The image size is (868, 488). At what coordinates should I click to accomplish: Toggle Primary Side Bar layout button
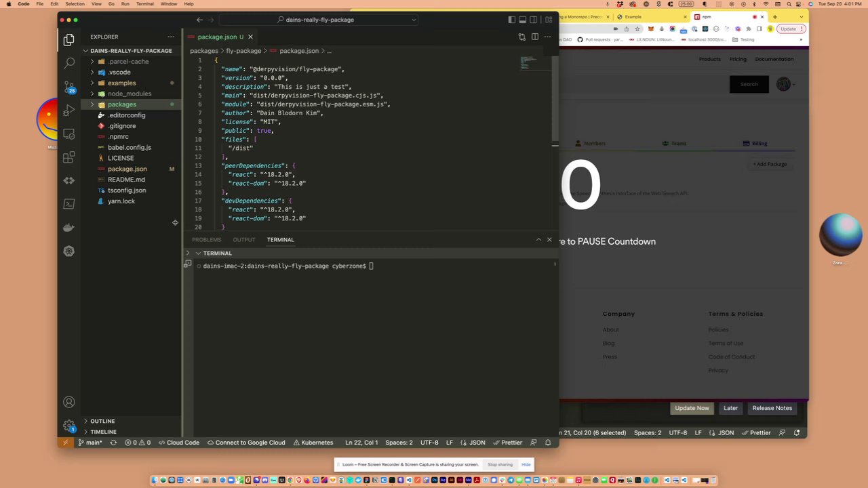point(512,20)
